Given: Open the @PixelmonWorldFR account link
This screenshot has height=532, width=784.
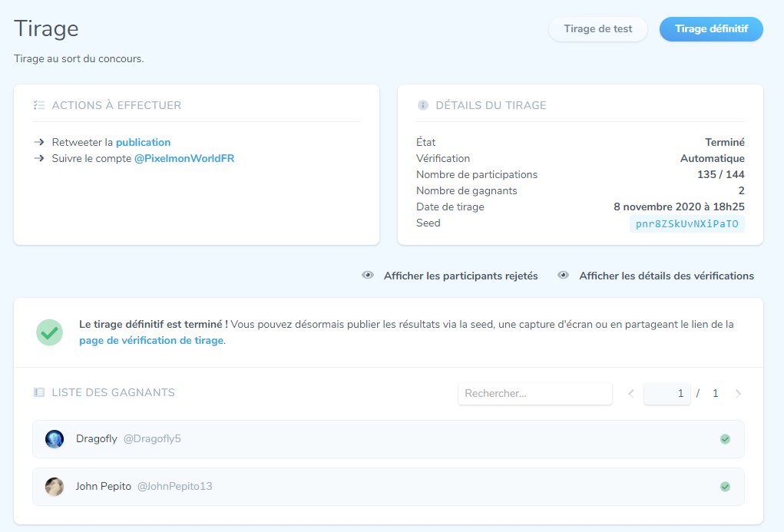Looking at the screenshot, I should pos(184,158).
